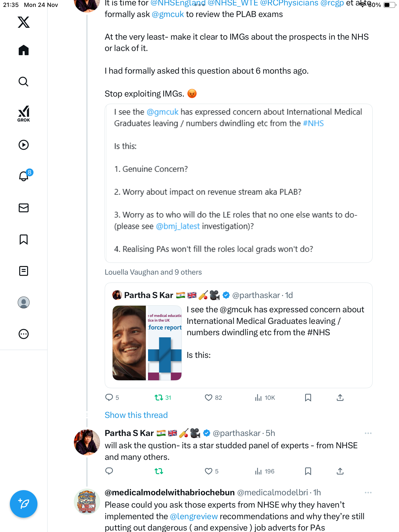
Task: Click the X logo in the sidebar
Action: [24, 22]
